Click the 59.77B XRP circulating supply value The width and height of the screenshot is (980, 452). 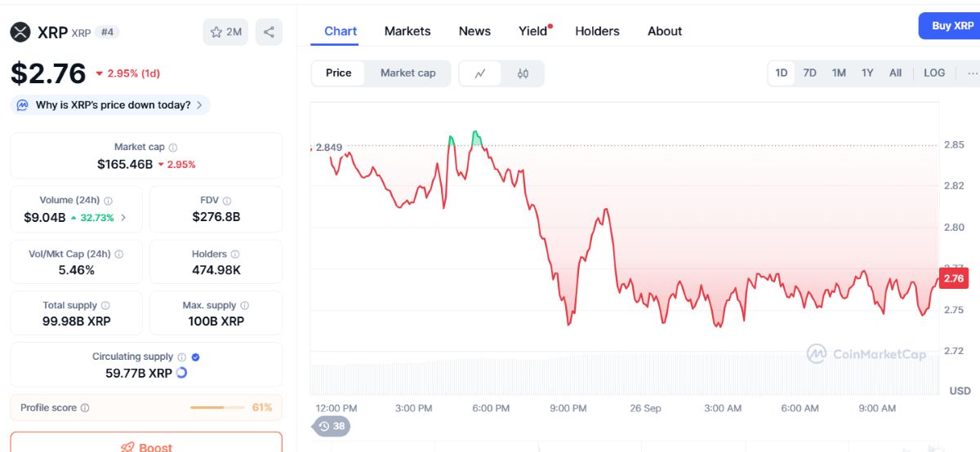pyautogui.click(x=139, y=373)
